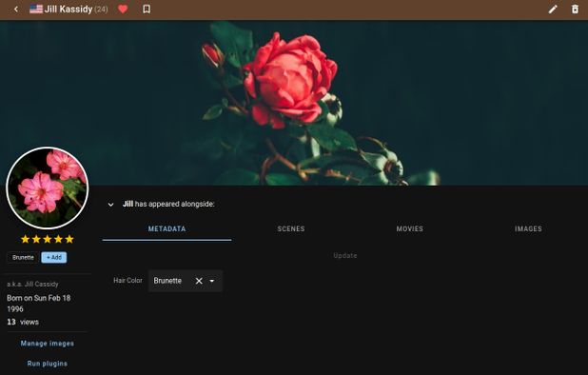Click the round flower avatar thumbnail
The image size is (588, 375).
point(48,187)
